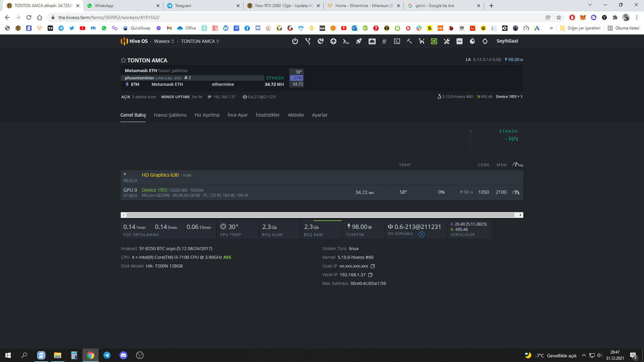This screenshot has width=644, height=362.
Task: Toggle favorite star next to TONTON AMCA
Action: 123,60
